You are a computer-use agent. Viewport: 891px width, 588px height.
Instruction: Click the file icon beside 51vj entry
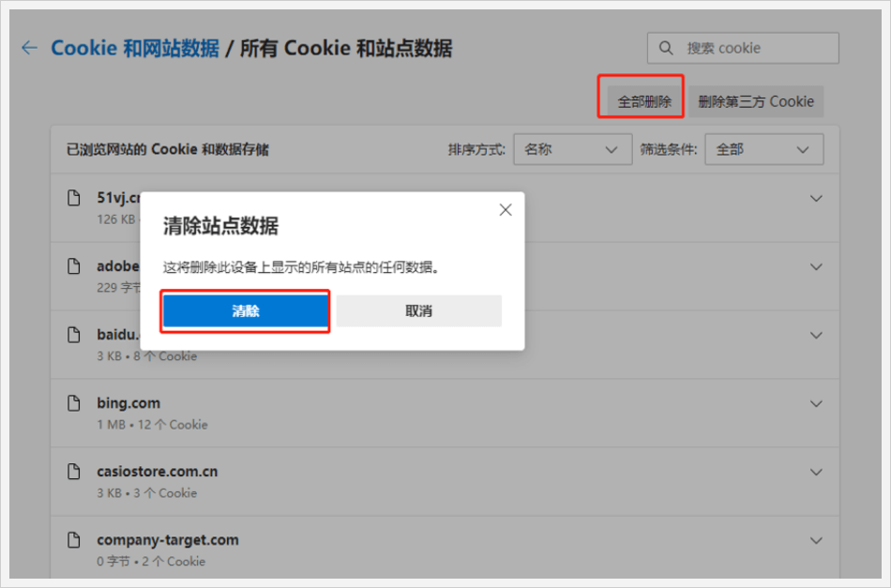coord(74,198)
